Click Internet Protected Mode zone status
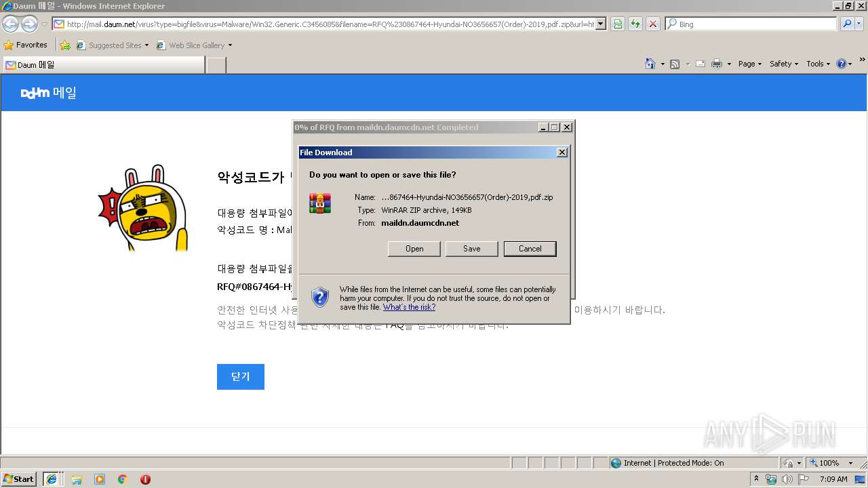The image size is (868, 488). point(694,463)
